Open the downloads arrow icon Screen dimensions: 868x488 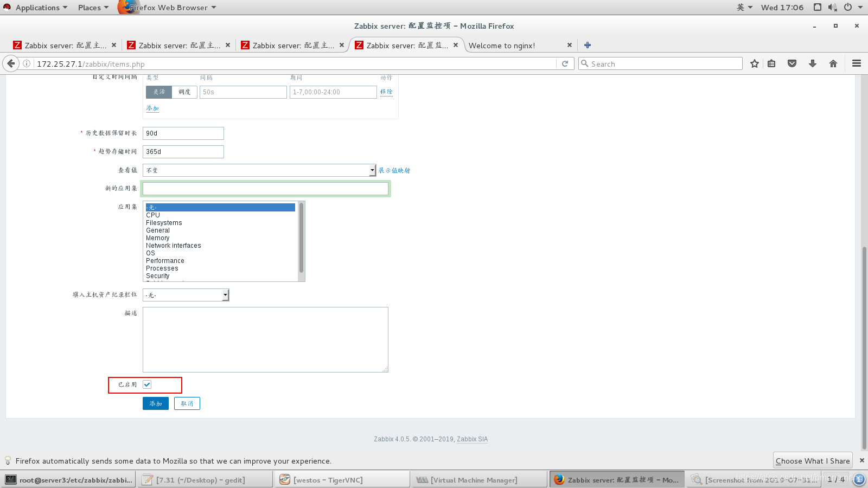click(813, 63)
